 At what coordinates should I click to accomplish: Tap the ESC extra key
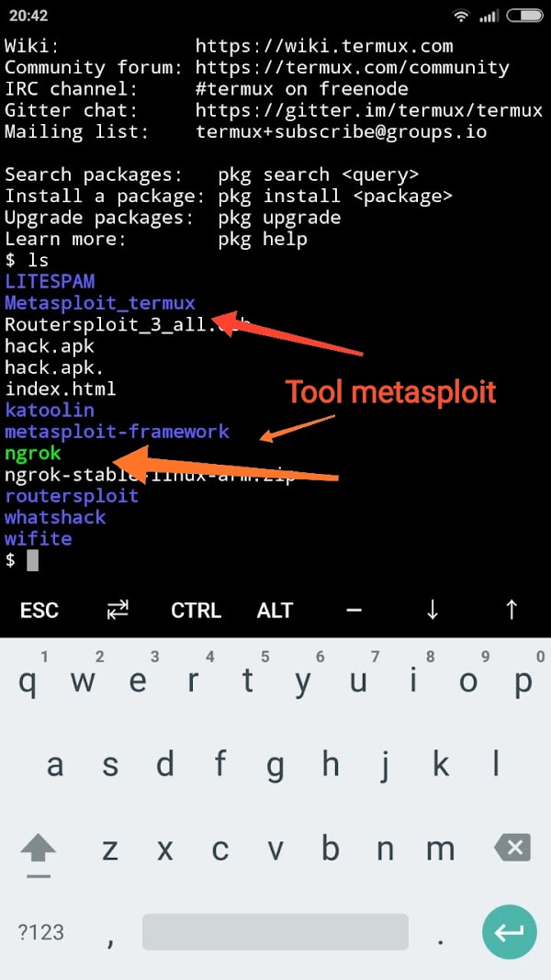pos(39,610)
